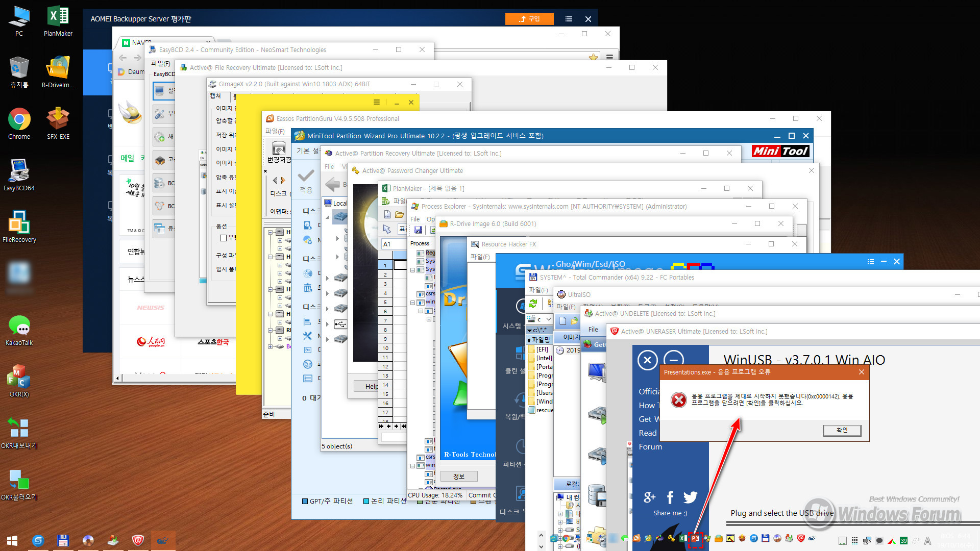Click the next disk arrow in PartitionGuru
Image resolution: width=980 pixels, height=551 pixels.
pyautogui.click(x=283, y=180)
